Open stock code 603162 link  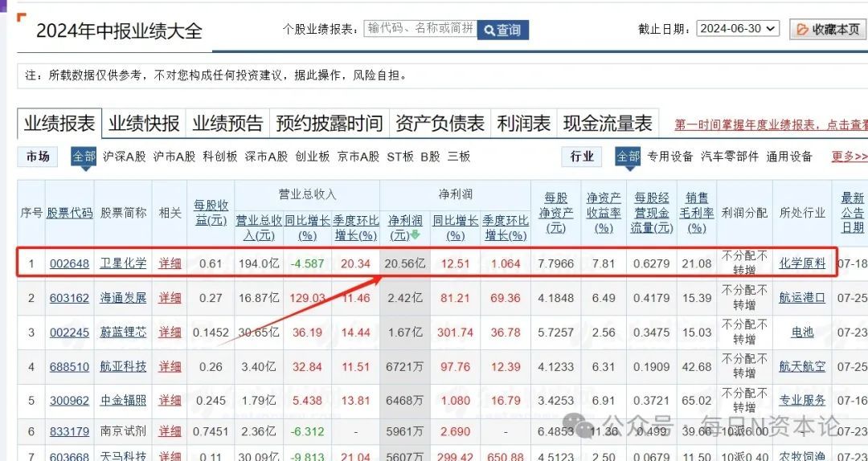coord(69,298)
